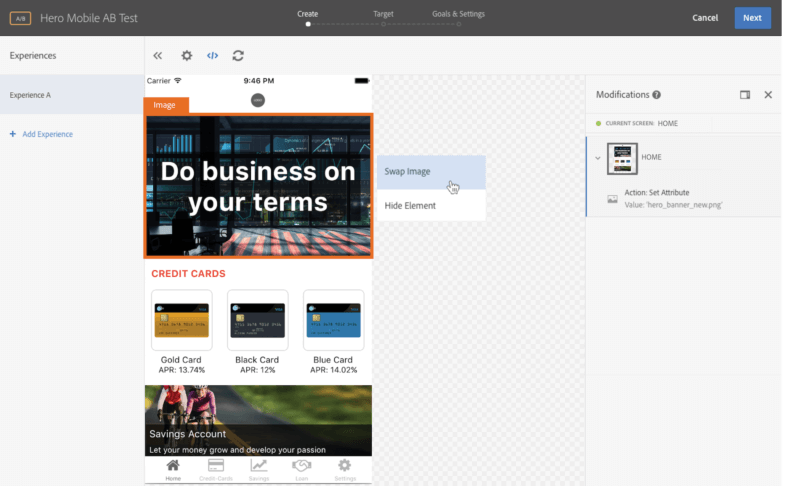Collapse the experiences panel with double-chevron icon
The width and height of the screenshot is (800, 486).
(158, 56)
